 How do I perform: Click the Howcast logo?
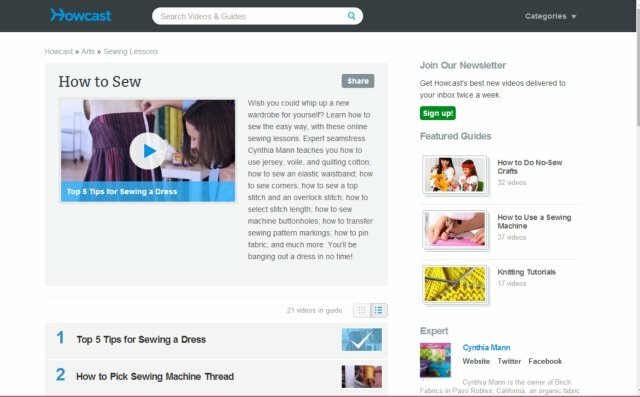click(x=80, y=16)
